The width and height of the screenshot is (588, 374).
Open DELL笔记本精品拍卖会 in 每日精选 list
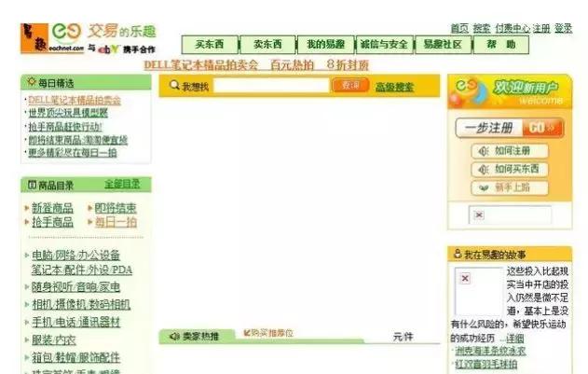75,100
